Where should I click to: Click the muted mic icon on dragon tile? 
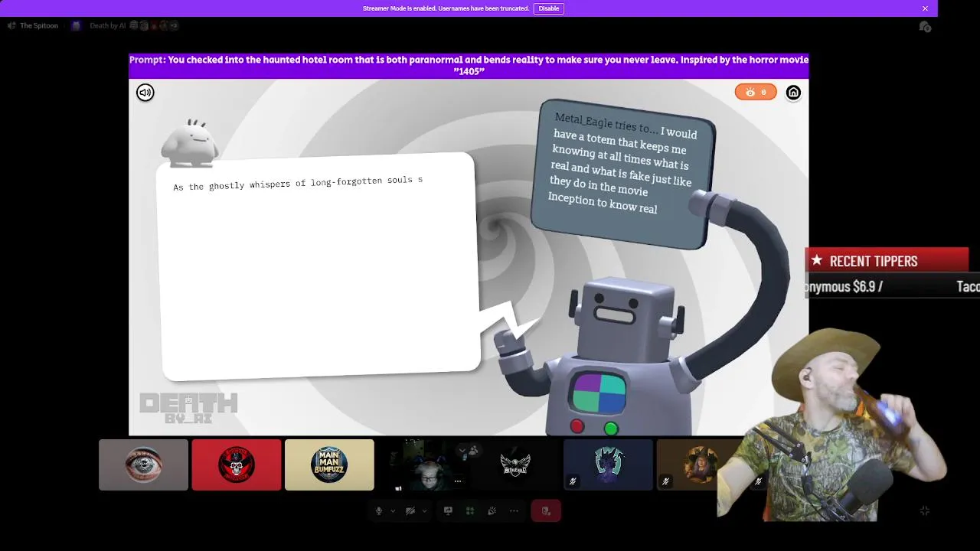pyautogui.click(x=572, y=481)
